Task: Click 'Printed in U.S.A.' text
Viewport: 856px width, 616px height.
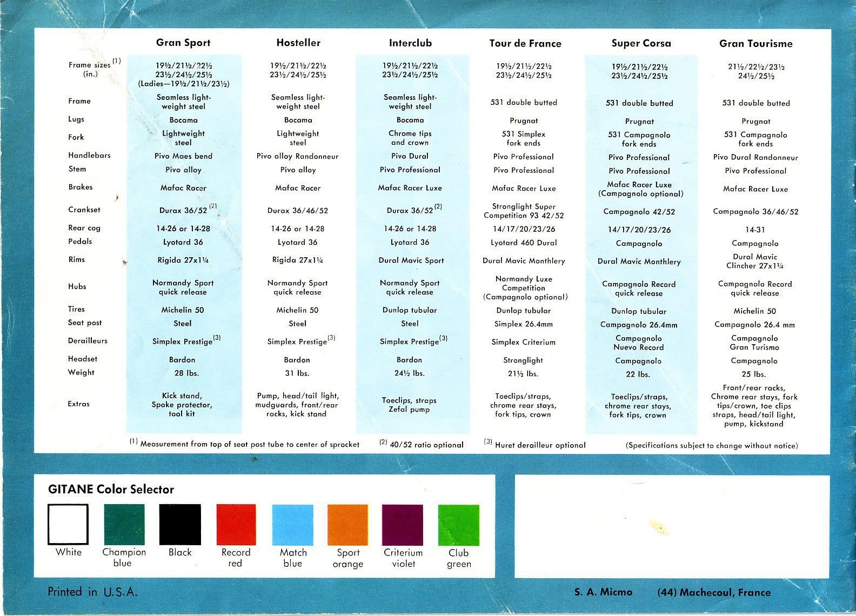Action: pyautogui.click(x=92, y=592)
